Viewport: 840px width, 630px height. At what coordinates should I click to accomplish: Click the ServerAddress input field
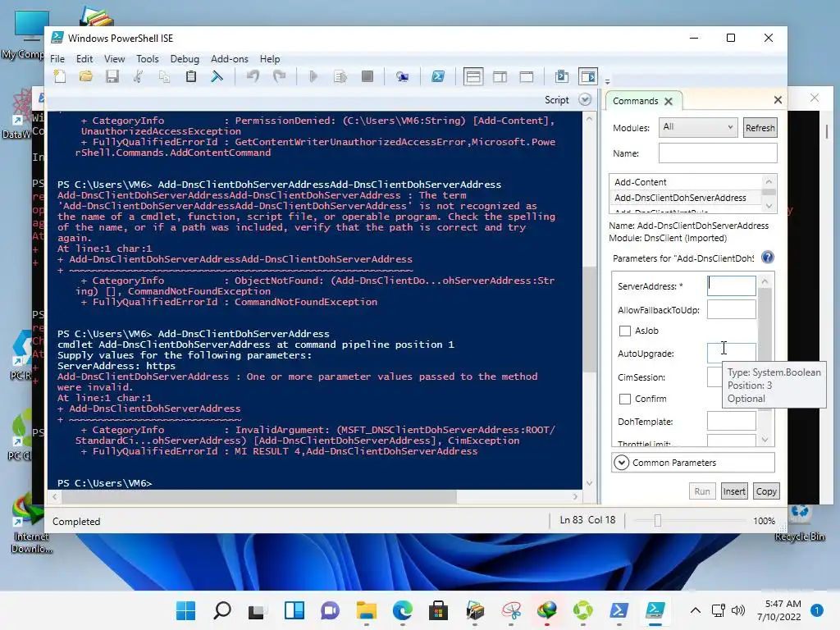click(731, 285)
